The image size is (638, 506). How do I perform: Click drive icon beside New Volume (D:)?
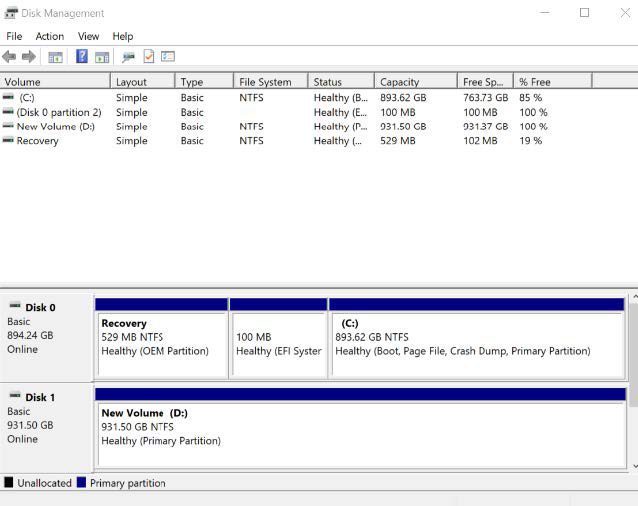pyautogui.click(x=8, y=126)
